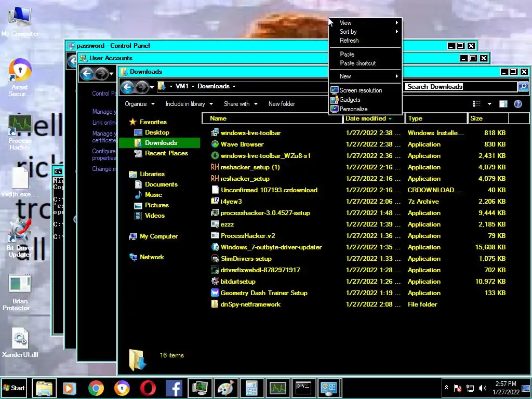
Task: Open the Sort by submenu
Action: (365, 32)
